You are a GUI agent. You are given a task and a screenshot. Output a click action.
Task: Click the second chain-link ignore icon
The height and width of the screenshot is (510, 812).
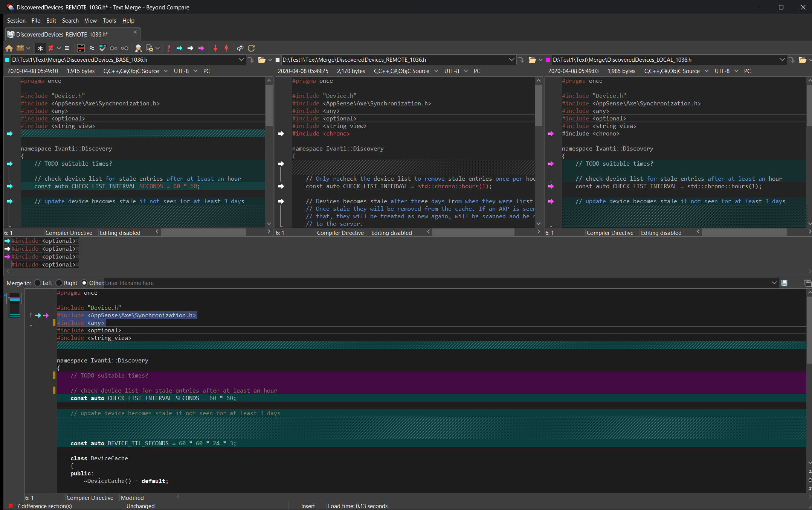(125, 48)
